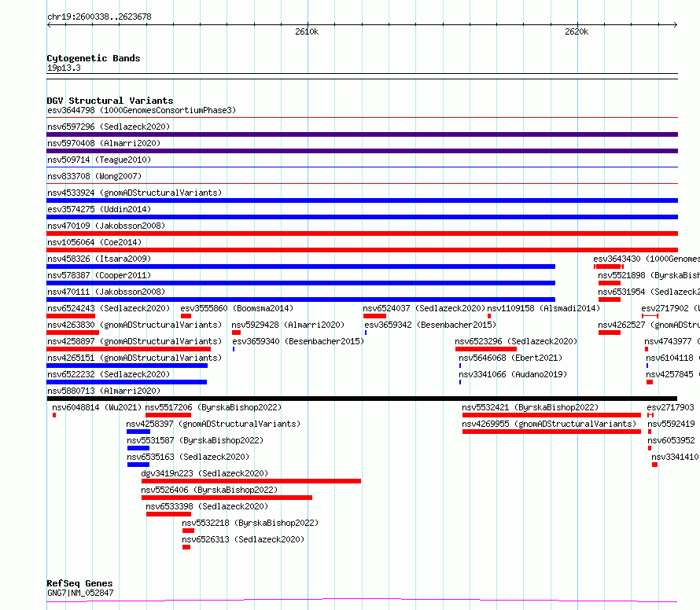Image resolution: width=700 pixels, height=610 pixels.
Task: Select the nsv1109158 (Alsmadi2014) label
Action: click(543, 308)
